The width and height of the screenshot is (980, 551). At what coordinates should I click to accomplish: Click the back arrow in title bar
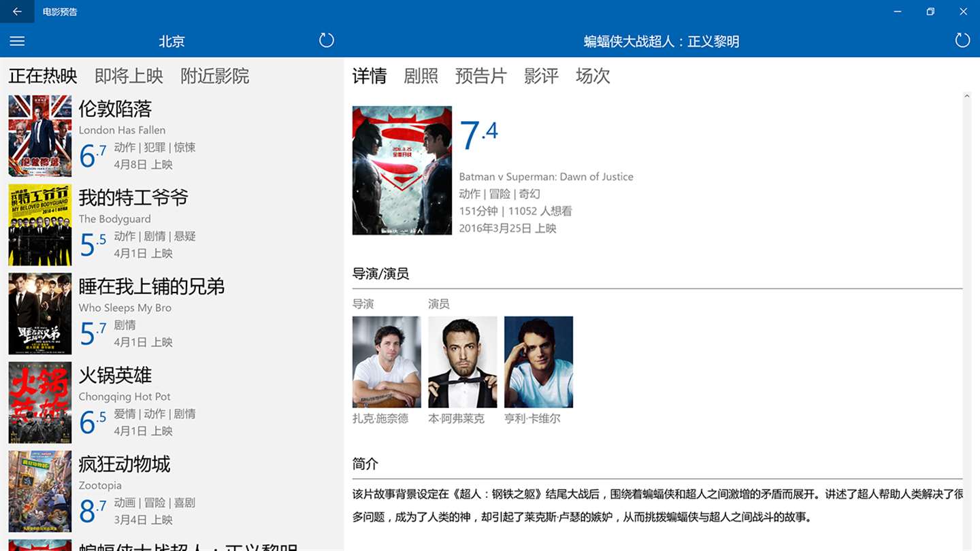pyautogui.click(x=17, y=12)
